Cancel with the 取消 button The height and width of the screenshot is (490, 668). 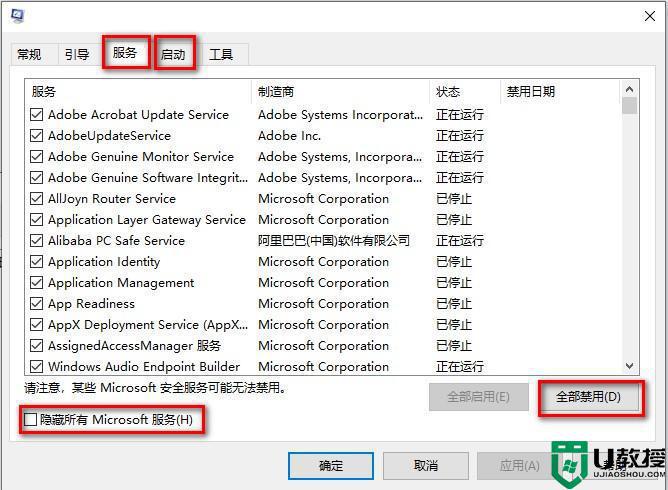[x=426, y=466]
